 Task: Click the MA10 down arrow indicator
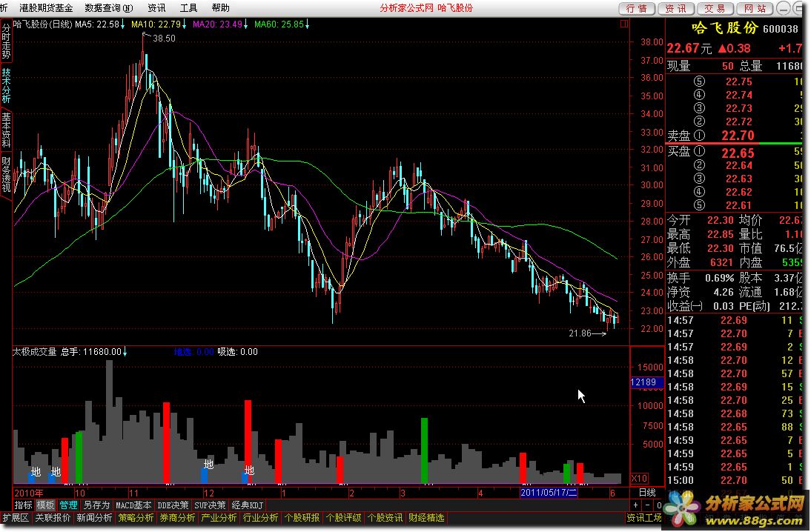[x=184, y=24]
